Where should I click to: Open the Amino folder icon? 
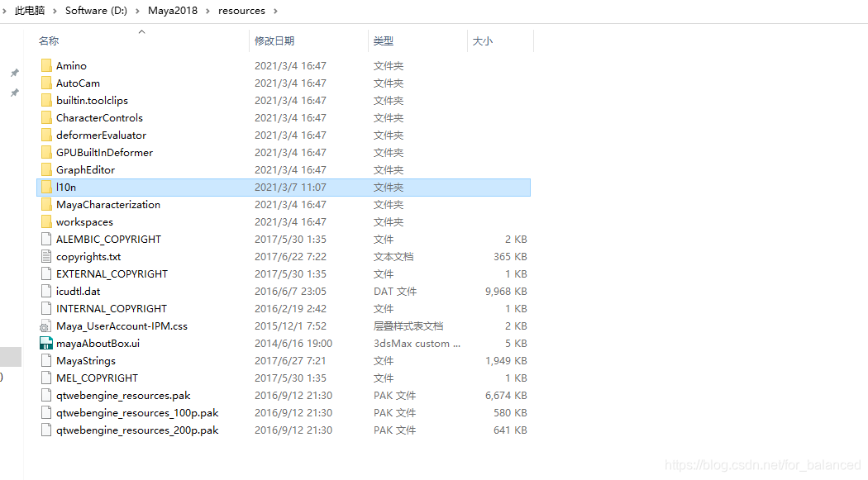(x=46, y=66)
